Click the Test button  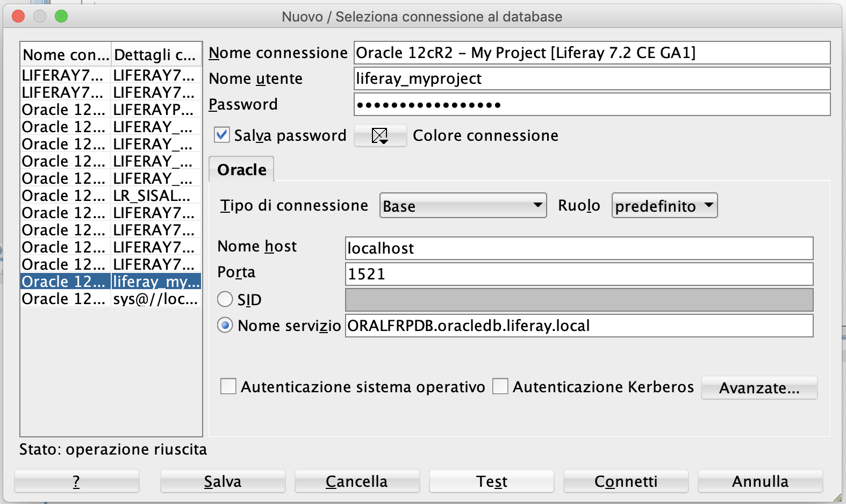(x=491, y=481)
